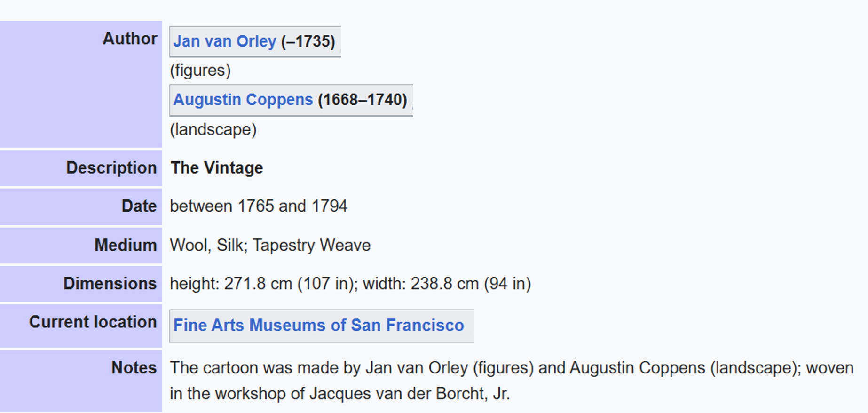Click the "(landscape)" text under Augustin Coppens
The width and height of the screenshot is (868, 413).
pyautogui.click(x=213, y=129)
